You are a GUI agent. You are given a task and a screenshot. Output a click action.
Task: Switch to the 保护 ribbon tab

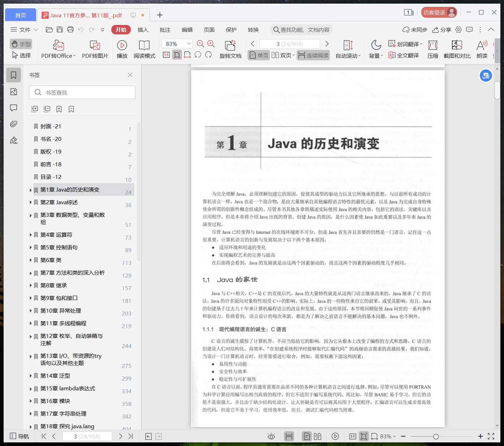point(231,30)
